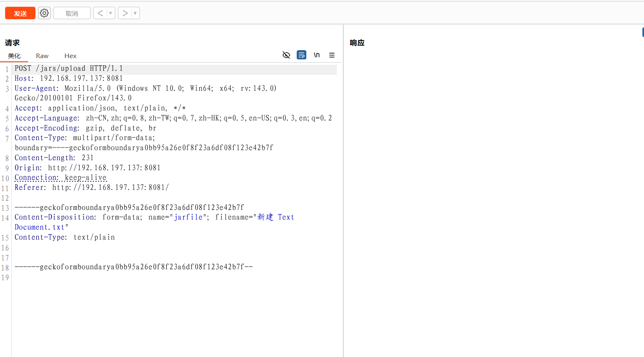Click the POST /jars/upload request line
644x357 pixels.
click(x=69, y=69)
